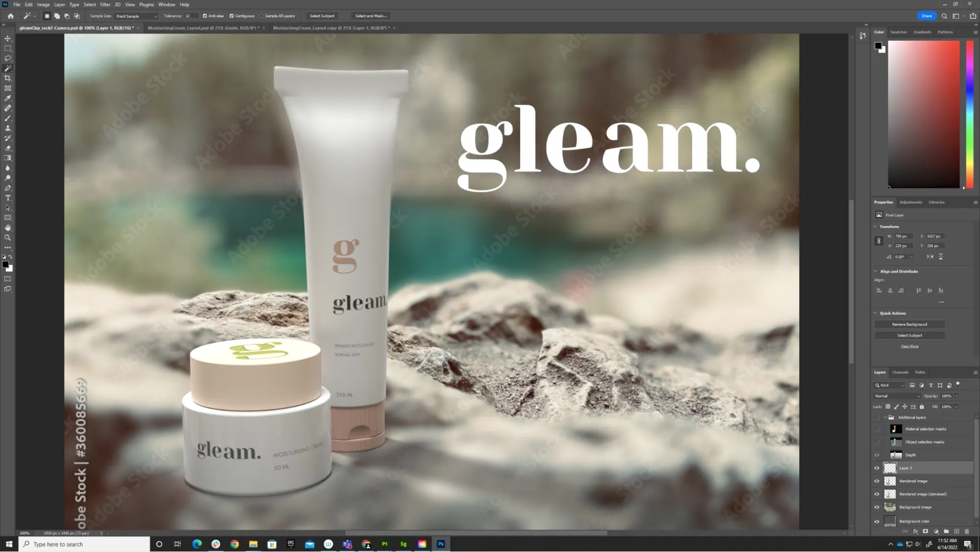Click the View More link
The height and width of the screenshot is (552, 980).
coord(909,346)
